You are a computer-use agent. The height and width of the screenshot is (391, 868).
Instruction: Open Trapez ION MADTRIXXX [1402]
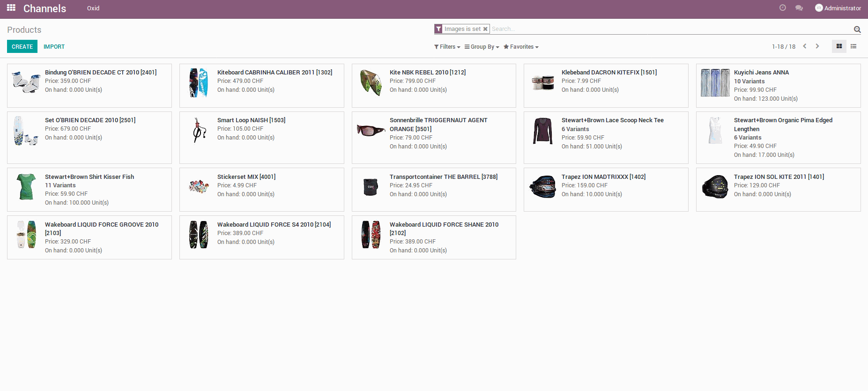pos(603,177)
